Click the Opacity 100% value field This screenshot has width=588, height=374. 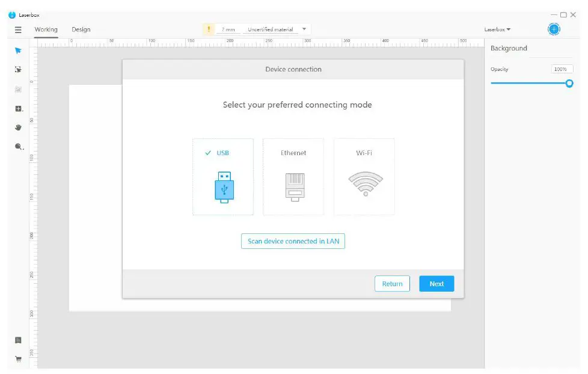562,69
